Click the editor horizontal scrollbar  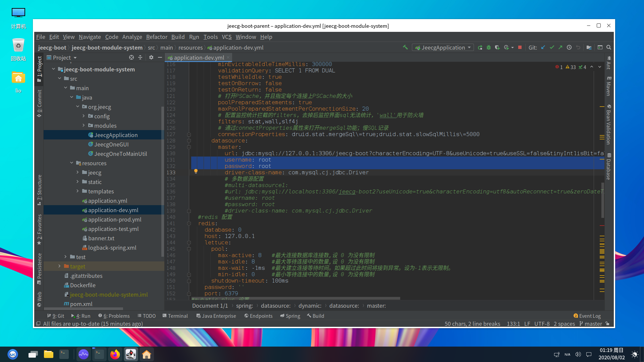point(295,298)
